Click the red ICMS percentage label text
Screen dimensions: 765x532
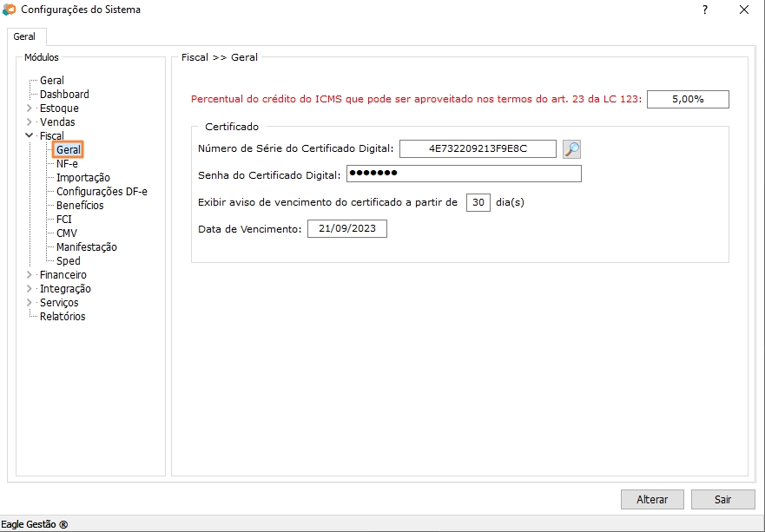(417, 99)
